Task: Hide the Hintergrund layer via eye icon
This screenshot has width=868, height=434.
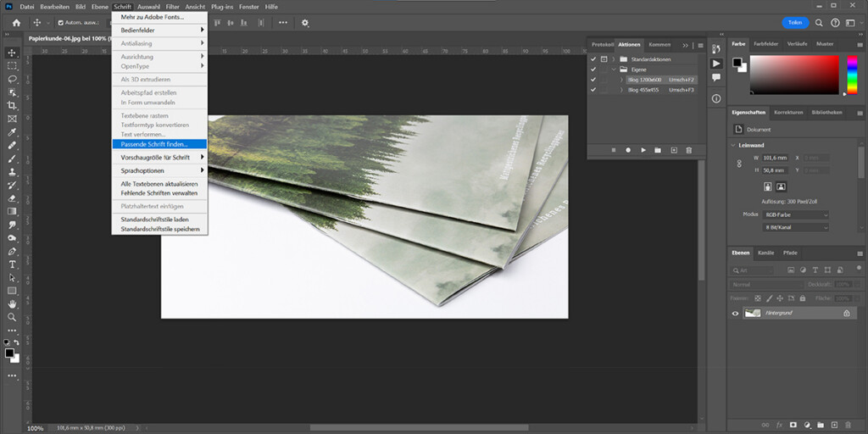Action: [735, 313]
